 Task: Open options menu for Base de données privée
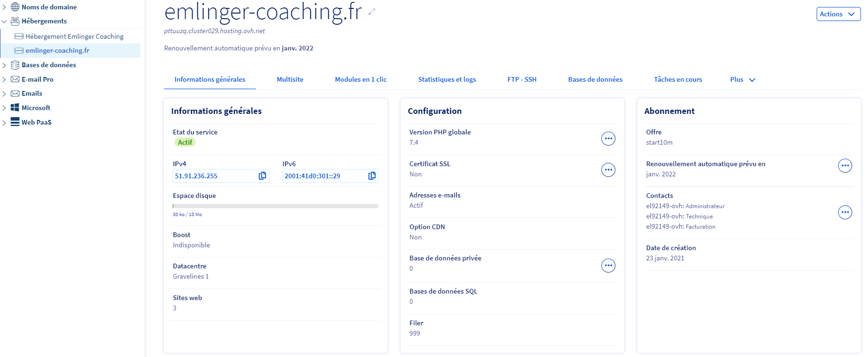(x=608, y=266)
